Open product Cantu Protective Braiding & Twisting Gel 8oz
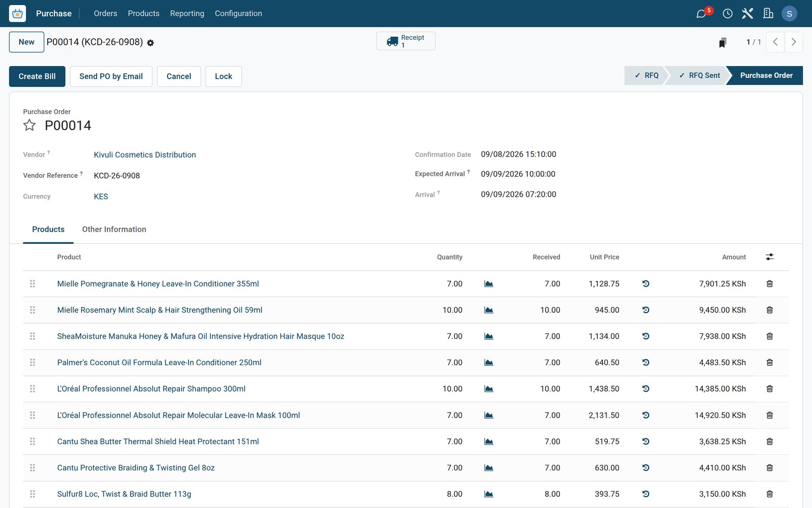Image resolution: width=812 pixels, height=508 pixels. pos(136,468)
